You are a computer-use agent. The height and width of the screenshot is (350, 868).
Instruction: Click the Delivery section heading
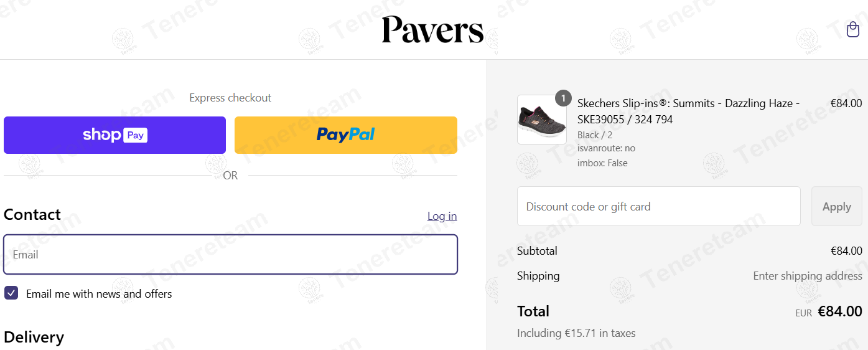34,337
